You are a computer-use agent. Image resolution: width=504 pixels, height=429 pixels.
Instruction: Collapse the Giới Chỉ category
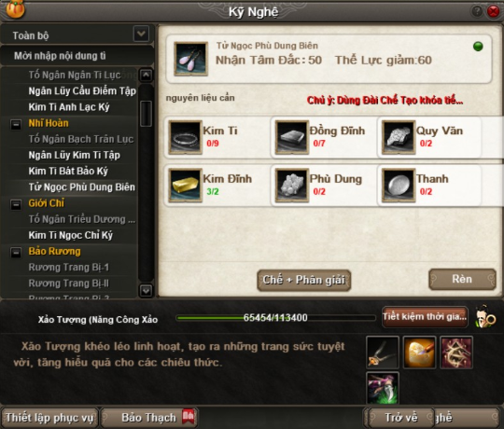point(16,204)
